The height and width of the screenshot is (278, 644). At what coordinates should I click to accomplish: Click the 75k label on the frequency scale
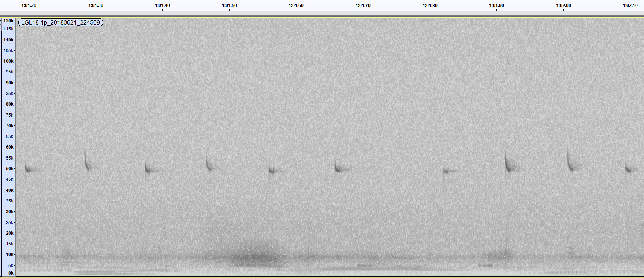point(10,115)
